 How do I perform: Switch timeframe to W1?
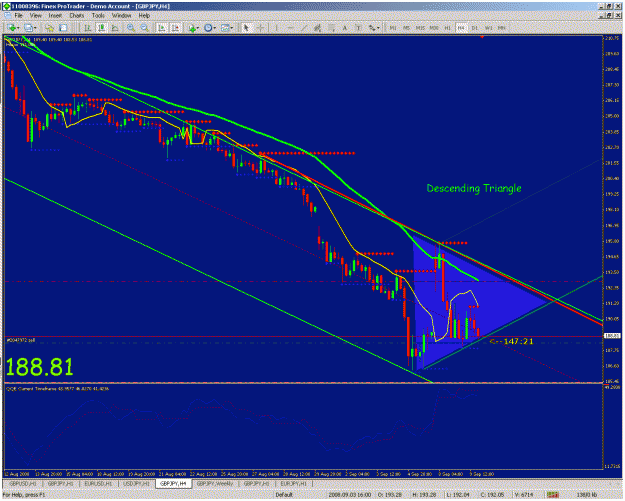click(x=489, y=28)
